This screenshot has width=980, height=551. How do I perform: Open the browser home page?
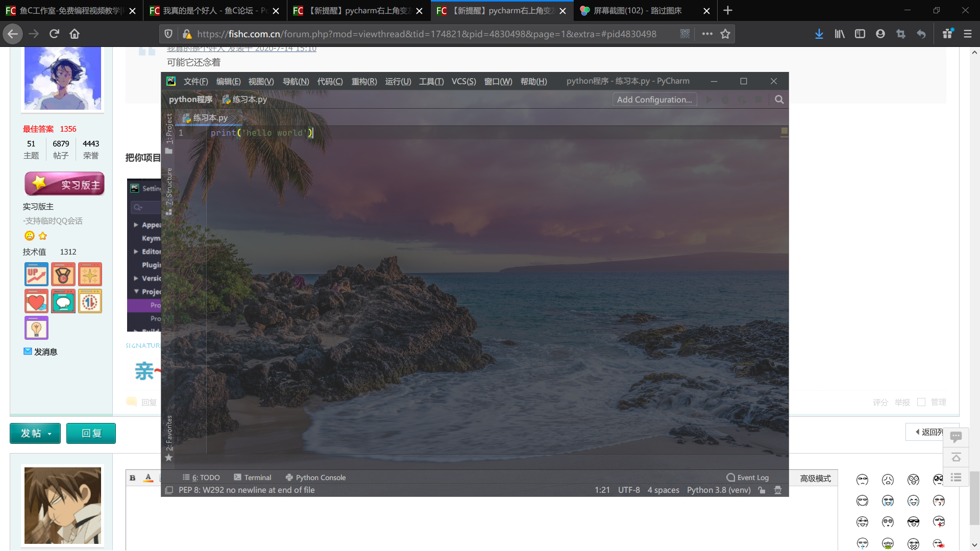pos(75,34)
